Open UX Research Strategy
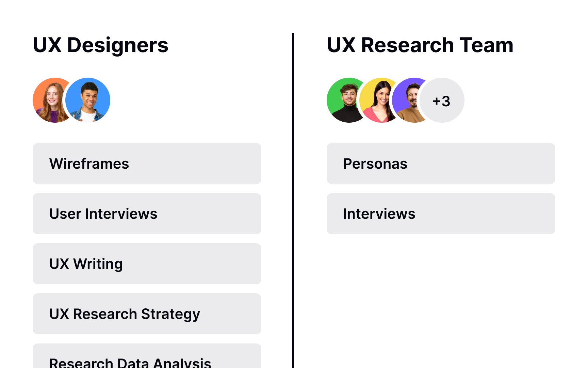 [x=147, y=314]
